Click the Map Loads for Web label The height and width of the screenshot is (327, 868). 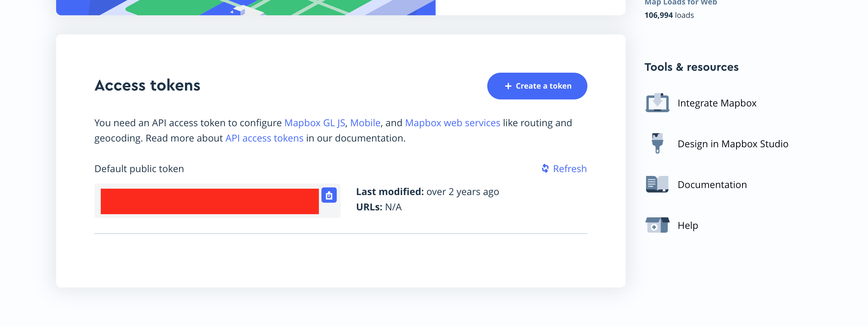pyautogui.click(x=680, y=3)
